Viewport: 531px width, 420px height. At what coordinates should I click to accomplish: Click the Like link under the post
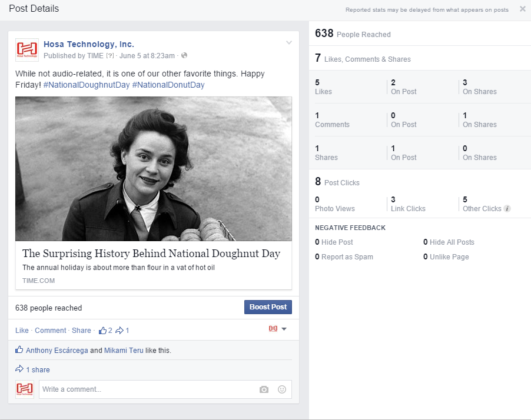[x=22, y=331]
